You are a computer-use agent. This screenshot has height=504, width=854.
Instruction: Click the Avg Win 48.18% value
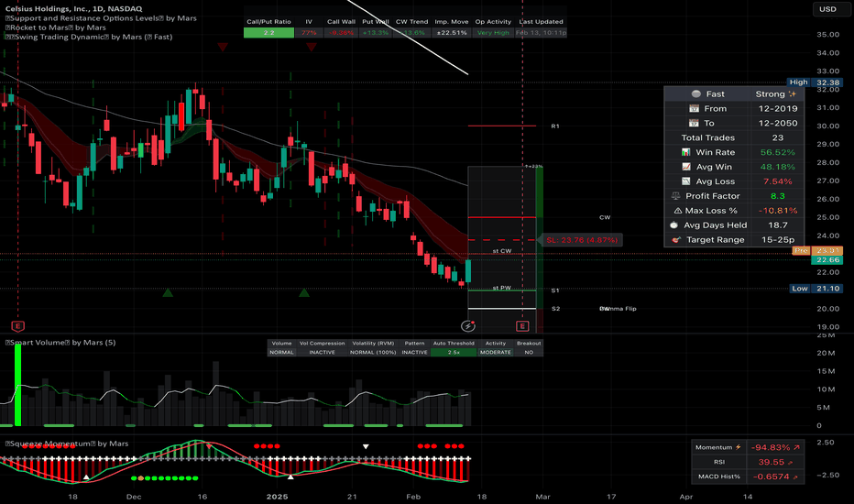pos(778,167)
